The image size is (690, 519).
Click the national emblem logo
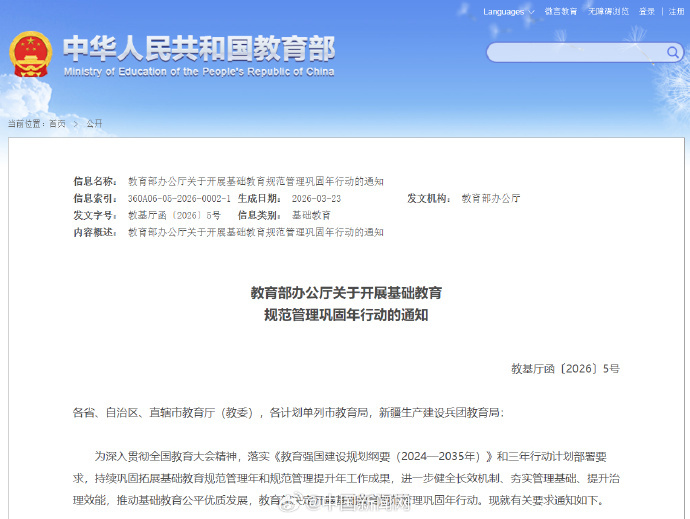(30, 55)
